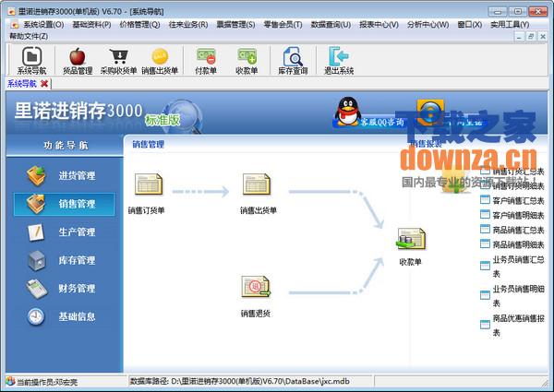Screen dimensions: 554x392
Task: Click the 销售管理 panel heading
Action: coord(148,144)
